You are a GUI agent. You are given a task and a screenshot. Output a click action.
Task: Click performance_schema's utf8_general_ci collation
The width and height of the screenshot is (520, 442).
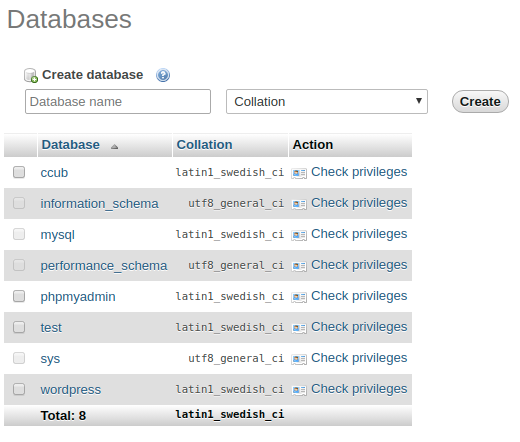point(236,265)
